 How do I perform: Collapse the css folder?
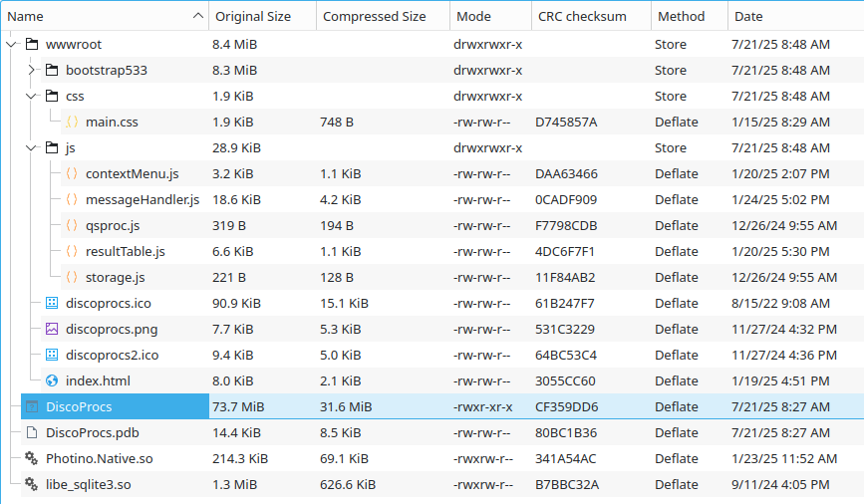pos(31,97)
